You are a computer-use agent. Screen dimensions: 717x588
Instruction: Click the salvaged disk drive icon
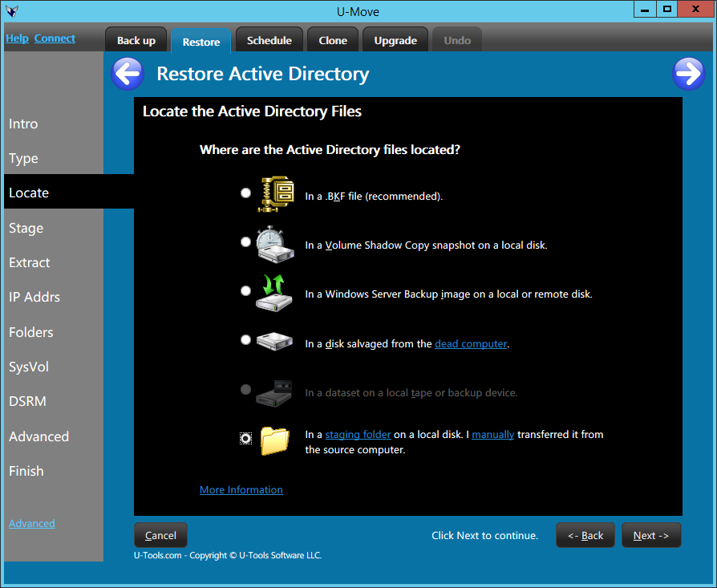point(275,342)
